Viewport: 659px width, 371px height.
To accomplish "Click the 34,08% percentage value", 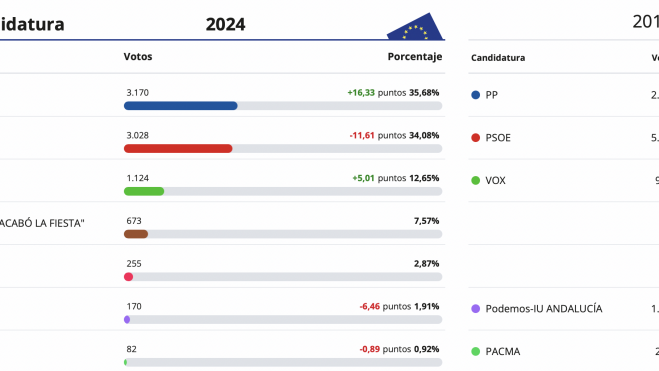I will tap(424, 136).
